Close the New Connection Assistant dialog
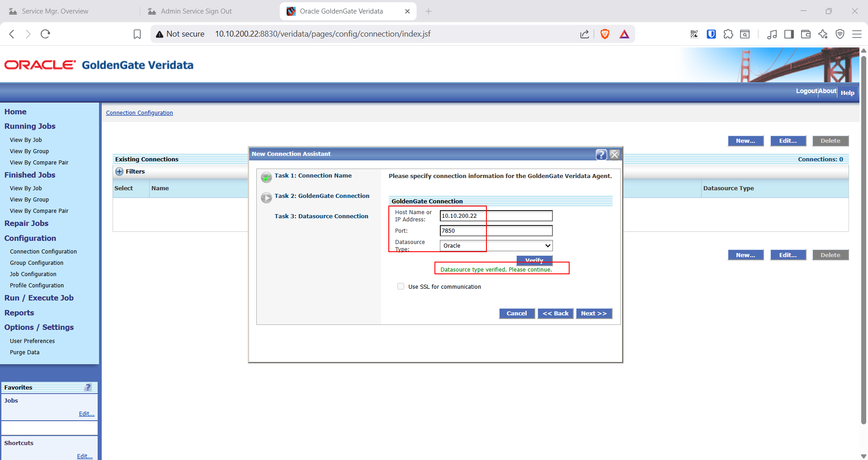Viewport: 868px width, 460px height. coord(614,155)
